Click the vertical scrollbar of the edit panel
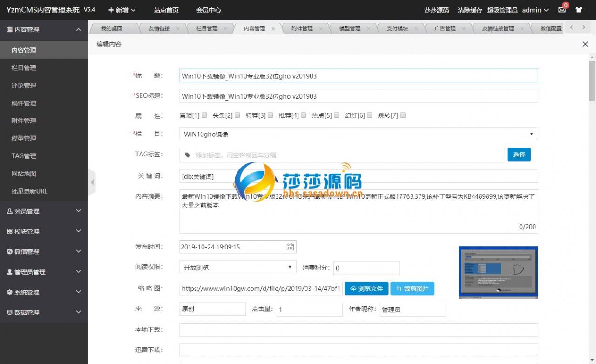Viewport: 596px width, 364px height. coord(592,81)
